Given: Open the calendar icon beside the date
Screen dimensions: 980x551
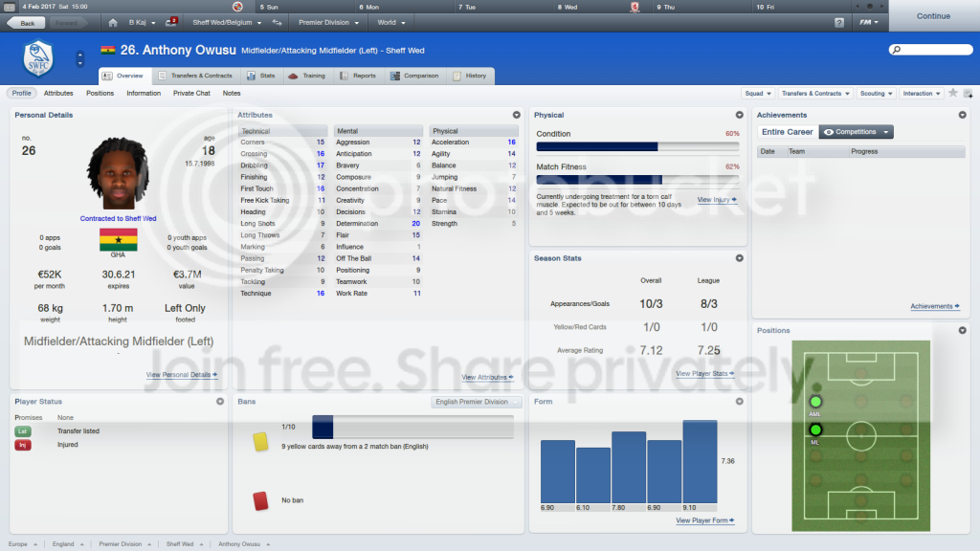Looking at the screenshot, I should tap(10, 7).
